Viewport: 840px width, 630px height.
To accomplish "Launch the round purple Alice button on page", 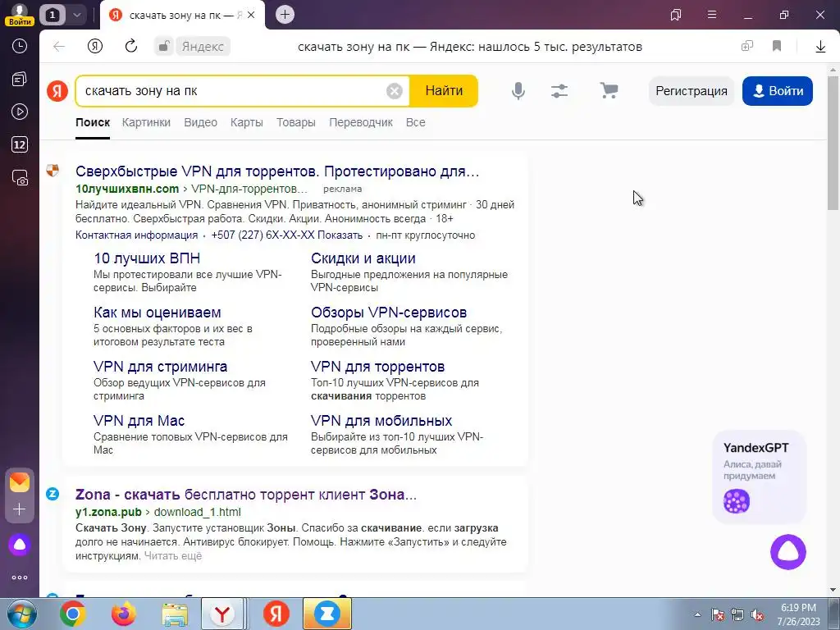I will (788, 552).
